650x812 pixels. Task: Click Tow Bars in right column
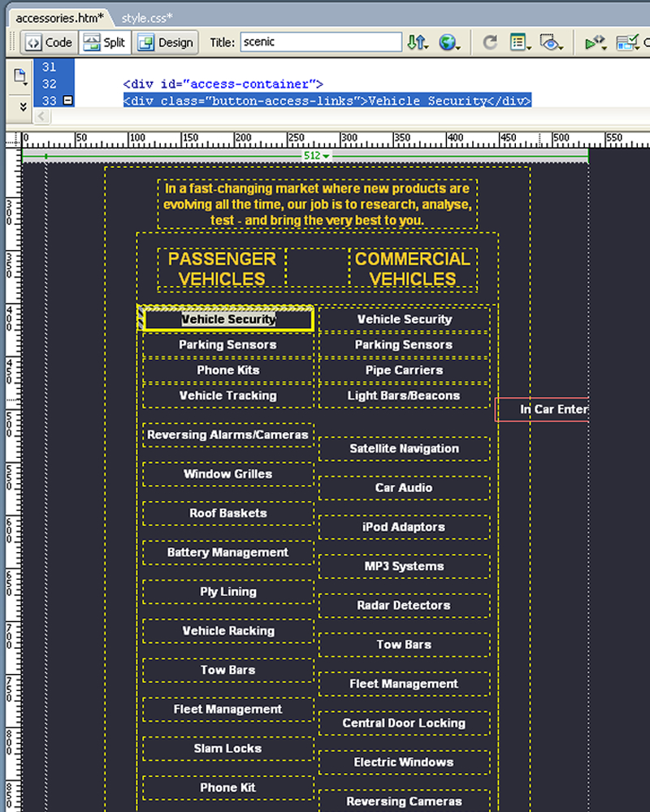coord(405,645)
